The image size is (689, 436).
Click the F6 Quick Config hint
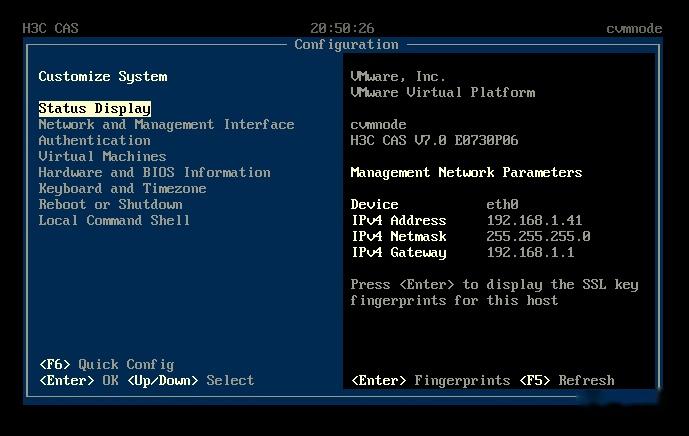(x=106, y=364)
